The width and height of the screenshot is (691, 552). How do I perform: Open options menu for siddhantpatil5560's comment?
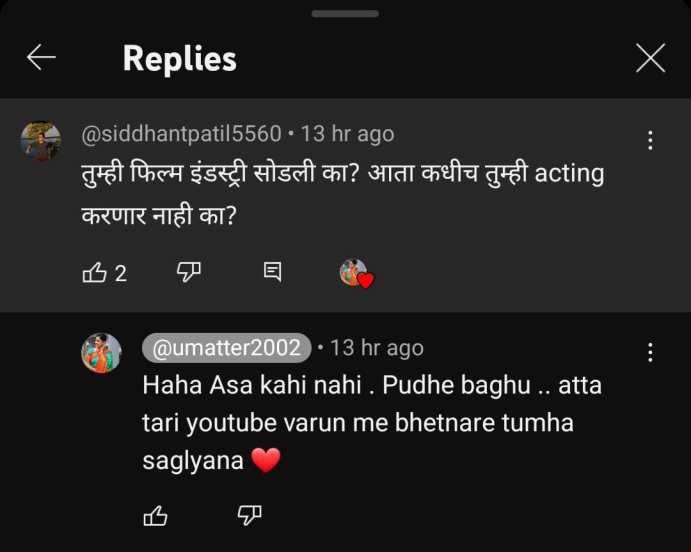pyautogui.click(x=650, y=141)
